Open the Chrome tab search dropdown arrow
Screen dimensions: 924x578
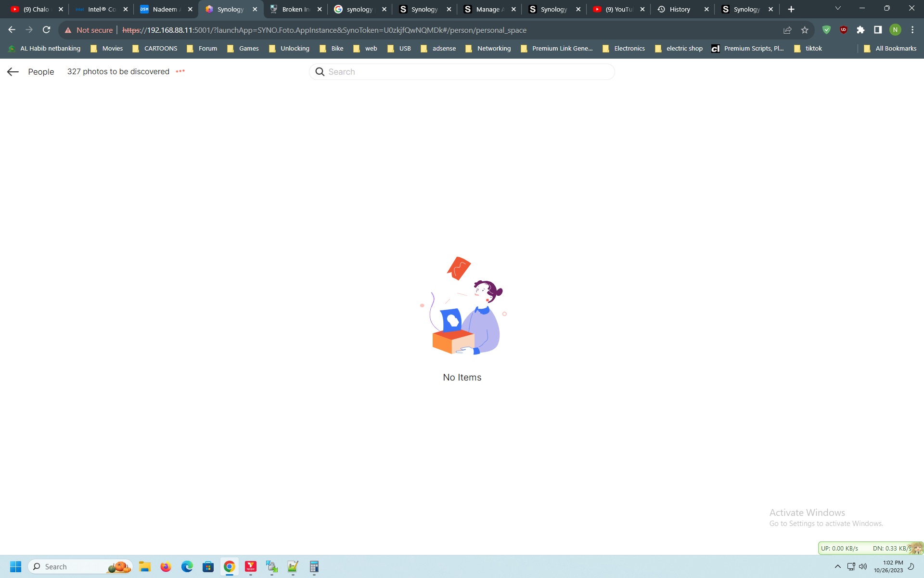click(x=838, y=8)
